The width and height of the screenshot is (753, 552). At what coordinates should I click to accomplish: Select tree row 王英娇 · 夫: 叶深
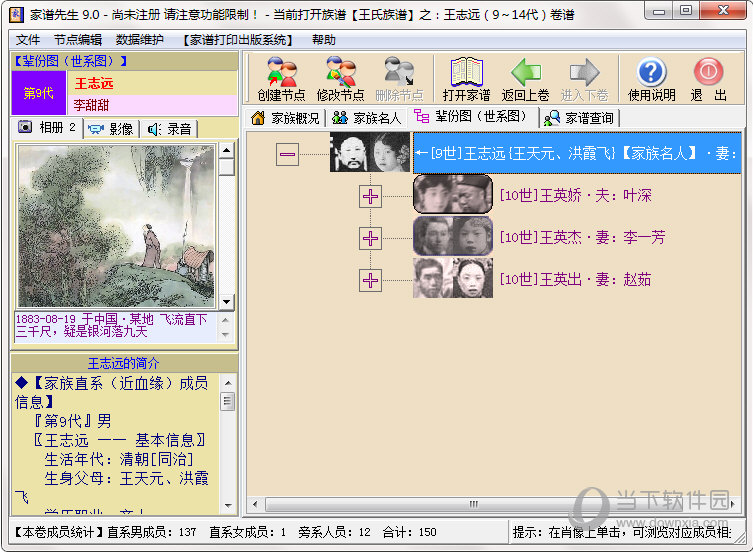[575, 196]
